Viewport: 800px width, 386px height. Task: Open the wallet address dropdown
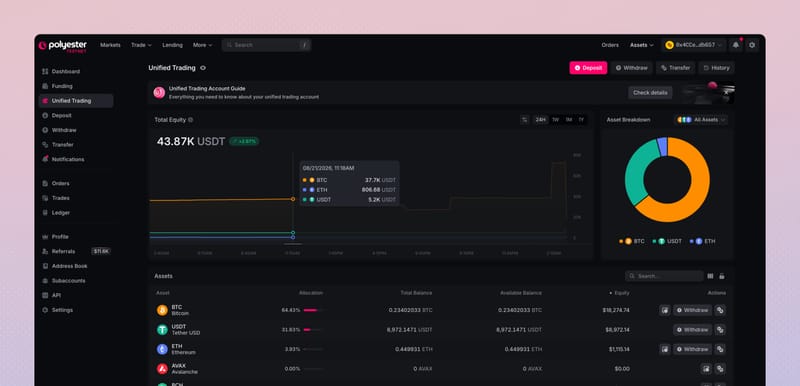pos(693,45)
